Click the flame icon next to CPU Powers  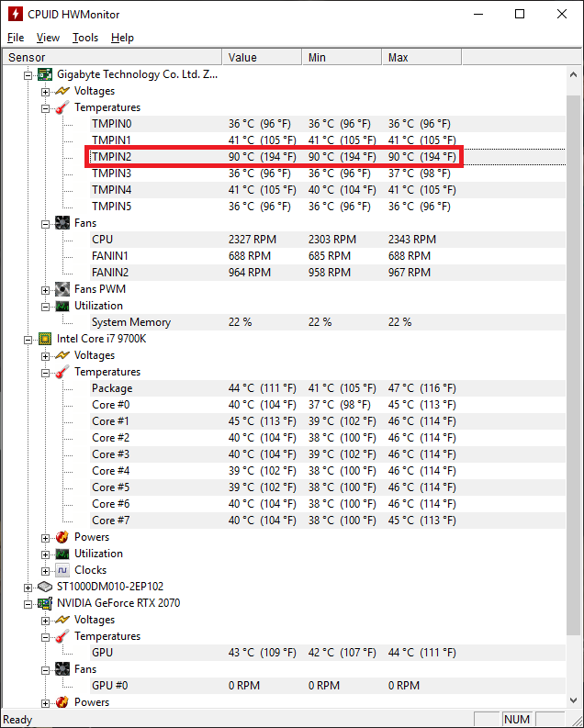pos(62,537)
